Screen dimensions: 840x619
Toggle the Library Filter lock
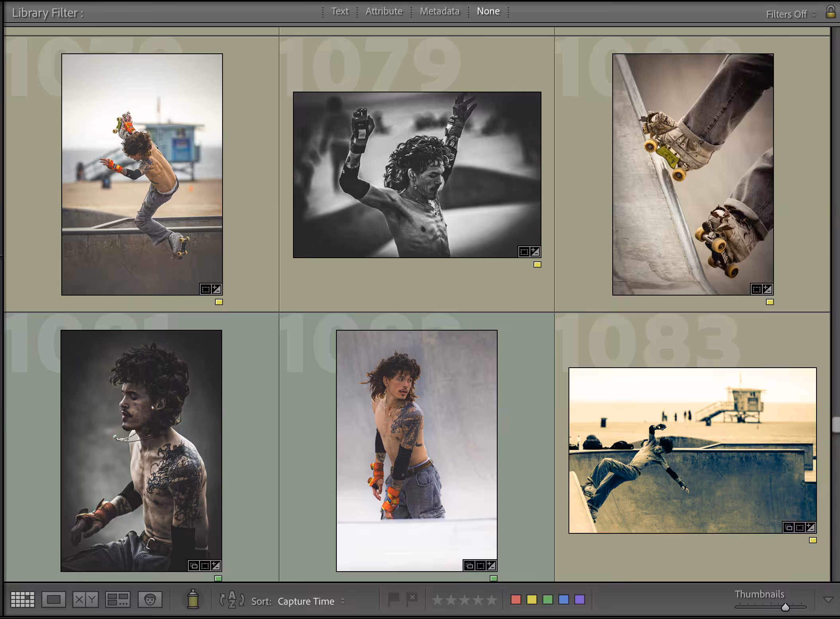click(x=830, y=12)
